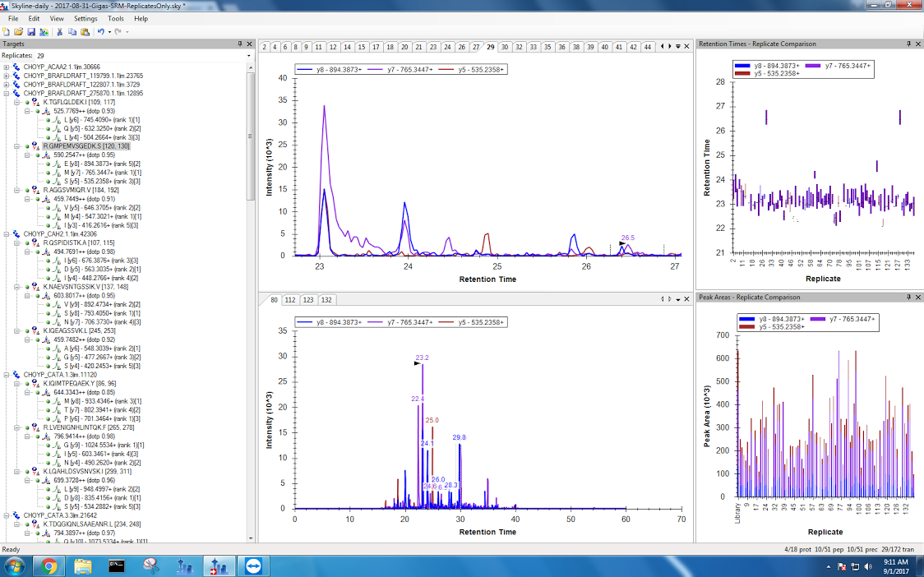Screen dimensions: 924x577
Task: Close the Retention Times - Replicate Comparison panel
Action: pyautogui.click(x=918, y=44)
